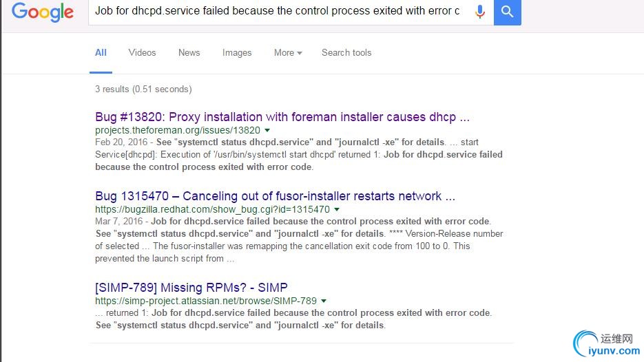This screenshot has width=644, height=362.
Task: Click the 3 results count text
Action: coord(143,89)
